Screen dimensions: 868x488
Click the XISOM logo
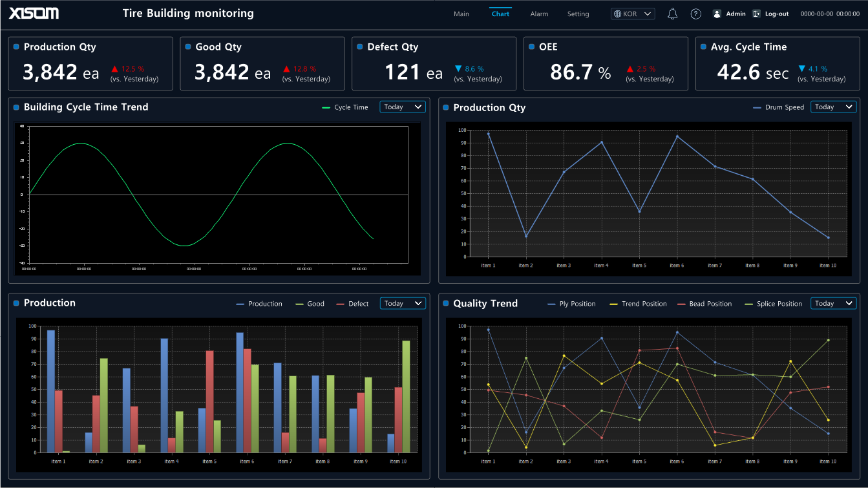[35, 13]
